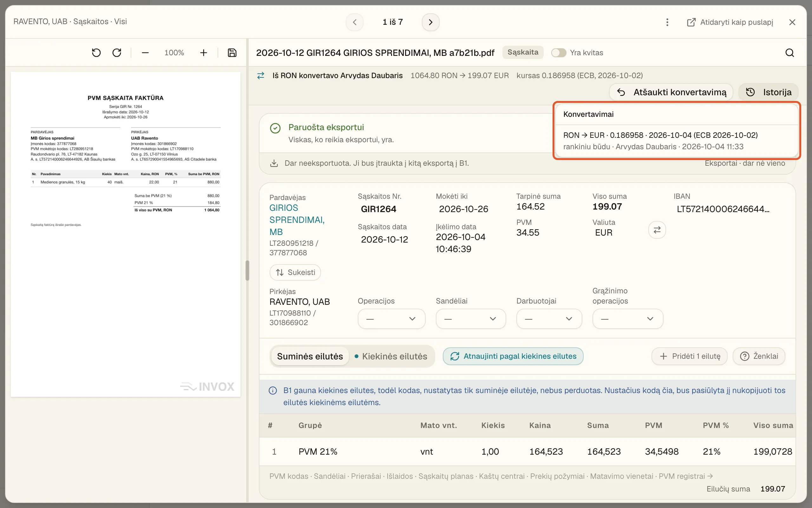
Task: Click the panel splitter handle
Action: pyautogui.click(x=247, y=271)
